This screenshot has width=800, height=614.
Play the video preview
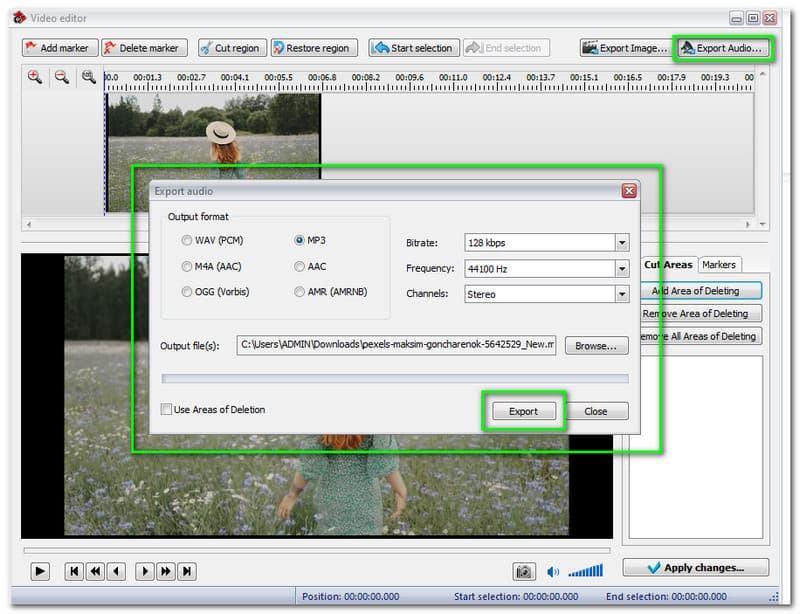point(40,571)
